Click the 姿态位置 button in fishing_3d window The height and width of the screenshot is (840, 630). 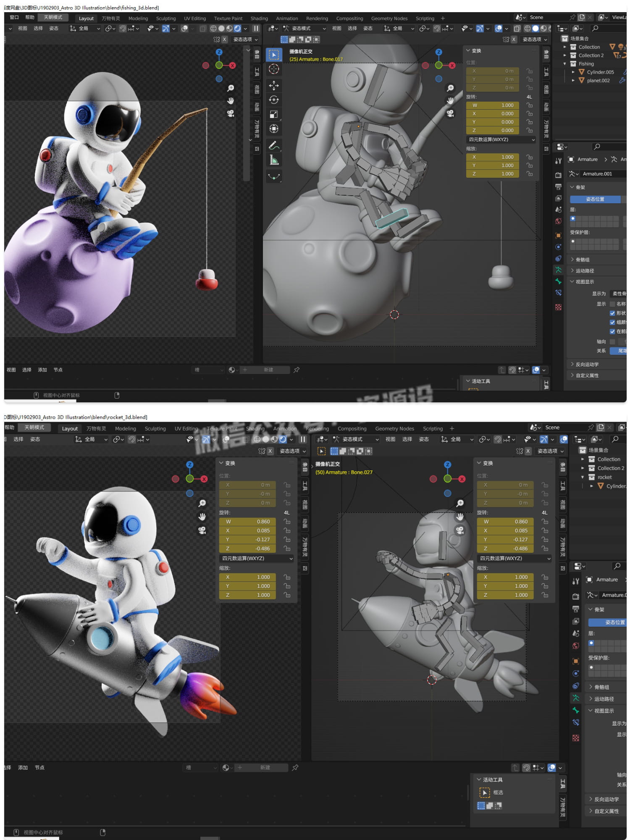(595, 199)
